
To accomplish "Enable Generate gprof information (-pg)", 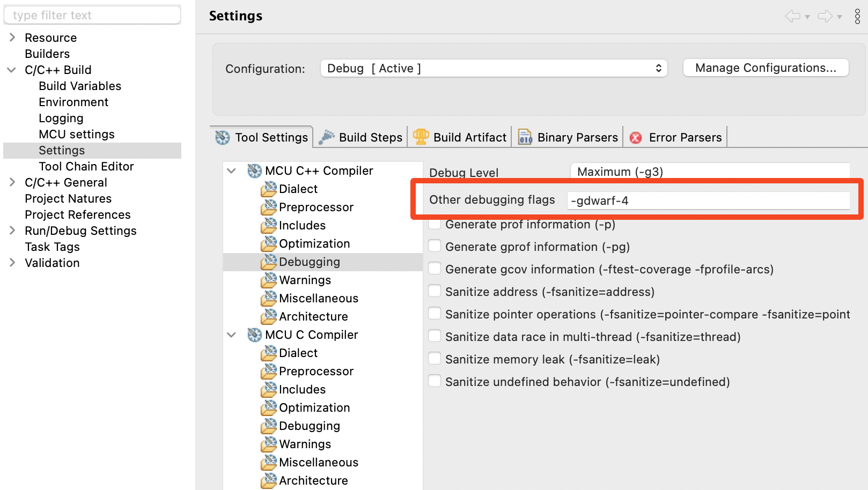I will coord(435,246).
